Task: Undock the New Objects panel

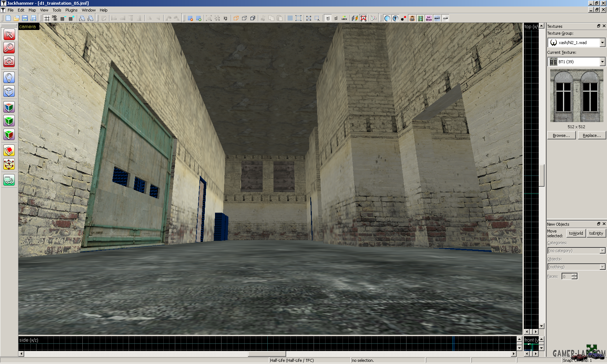Action: point(598,224)
